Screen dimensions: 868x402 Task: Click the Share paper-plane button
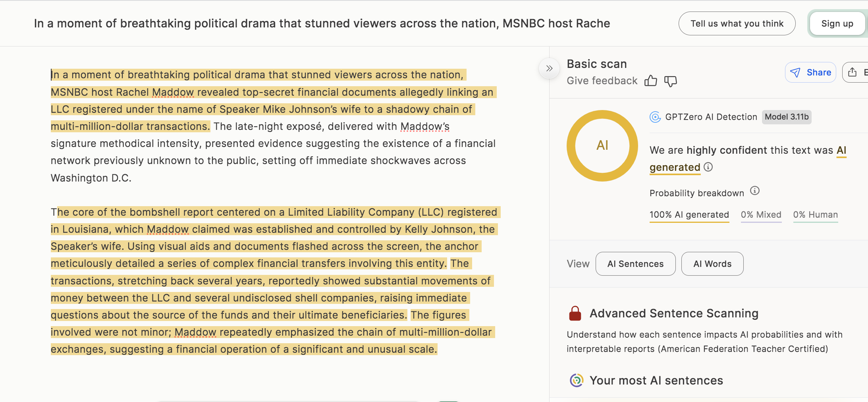(810, 72)
